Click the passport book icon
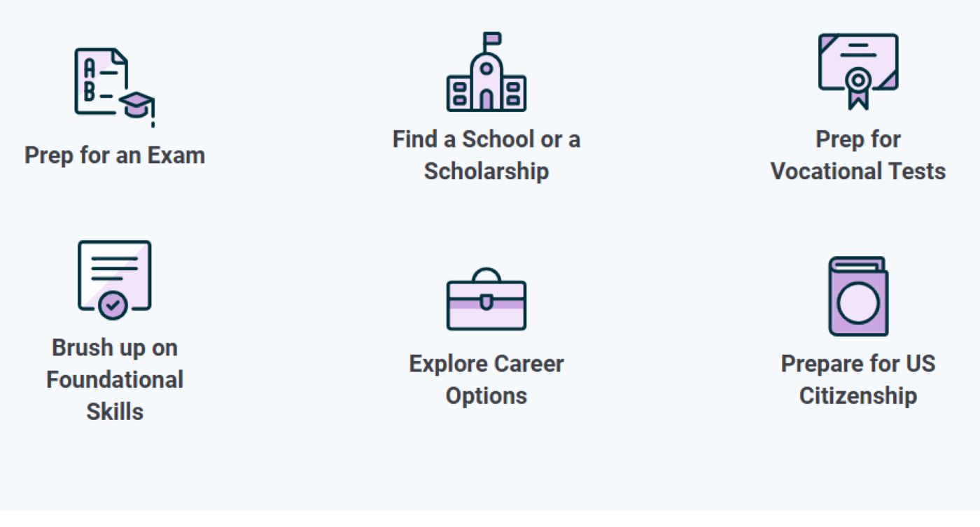 (857, 297)
